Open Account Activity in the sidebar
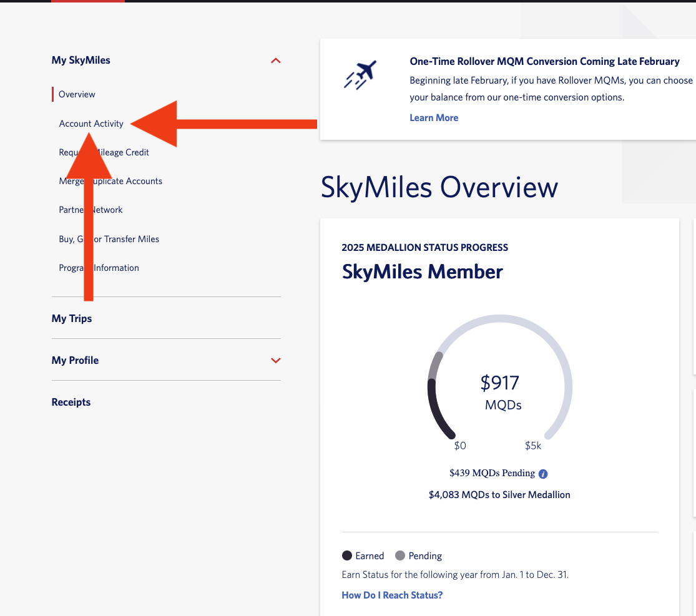Screen dimensions: 696x616 pos(91,124)
